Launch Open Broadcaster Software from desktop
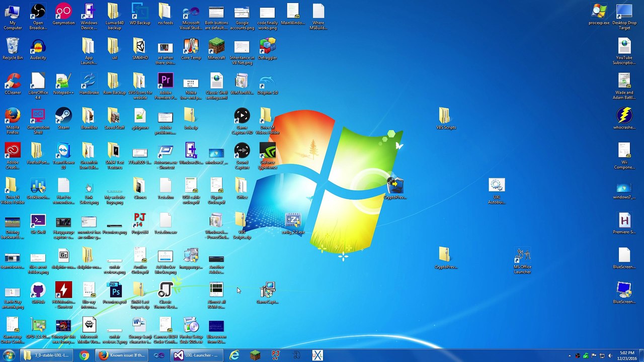The height and width of the screenshot is (362, 644). click(x=38, y=17)
